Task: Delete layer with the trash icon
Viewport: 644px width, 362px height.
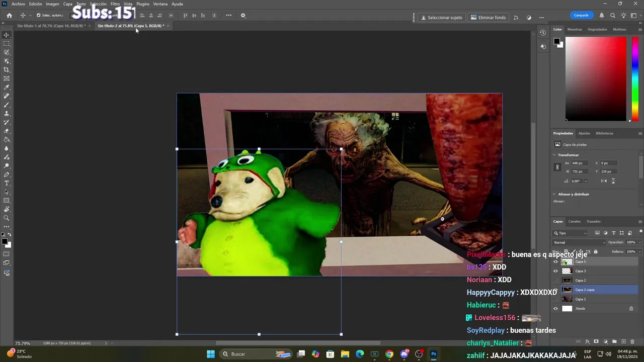Action: click(x=632, y=342)
